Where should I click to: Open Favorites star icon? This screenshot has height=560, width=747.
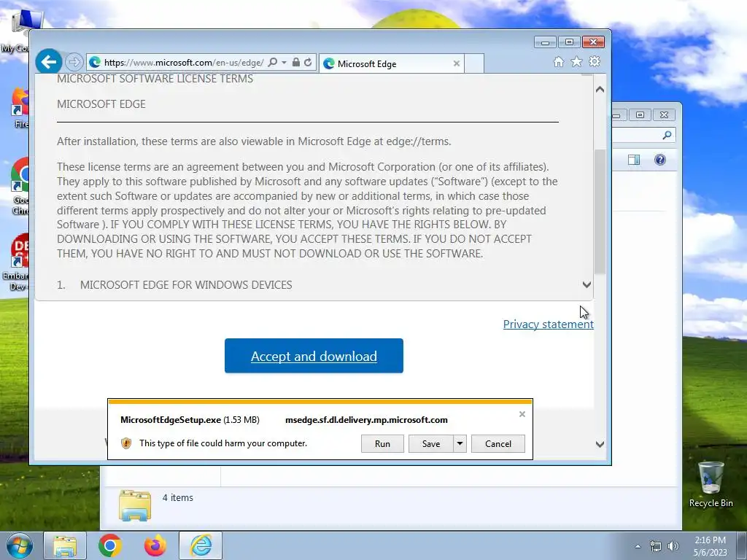[576, 62]
